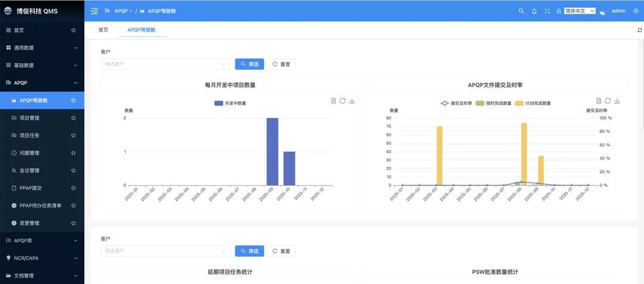Toggle 按时完成数量 green legend swatch
The height and width of the screenshot is (284, 644).
click(479, 103)
